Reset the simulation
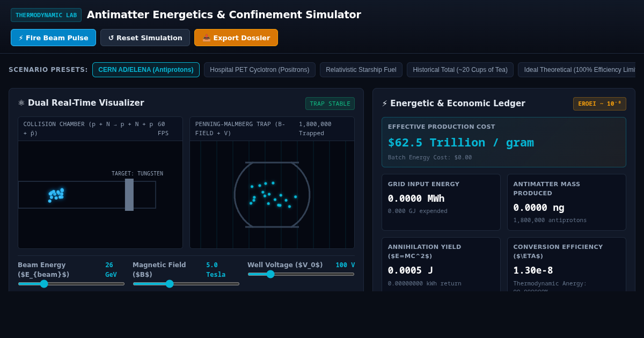 [x=145, y=38]
